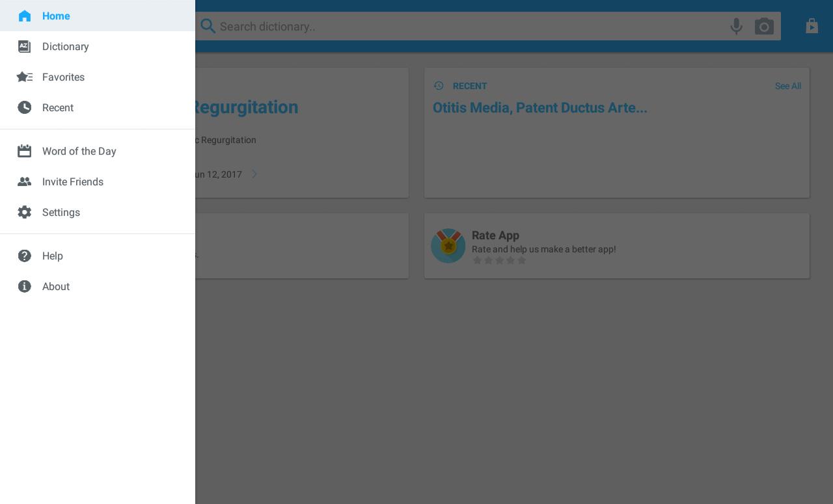Image resolution: width=833 pixels, height=504 pixels.
Task: Click 'Rate and help us make a better app!'
Action: coord(543,249)
